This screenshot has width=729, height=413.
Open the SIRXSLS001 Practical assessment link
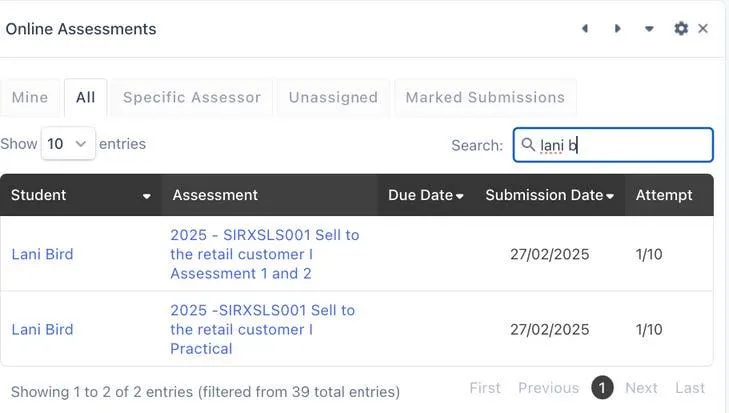[262, 329]
